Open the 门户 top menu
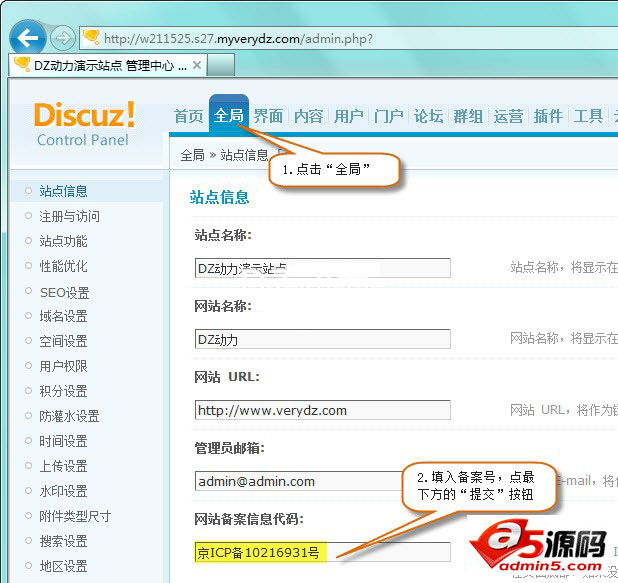This screenshot has width=618, height=583. (389, 116)
